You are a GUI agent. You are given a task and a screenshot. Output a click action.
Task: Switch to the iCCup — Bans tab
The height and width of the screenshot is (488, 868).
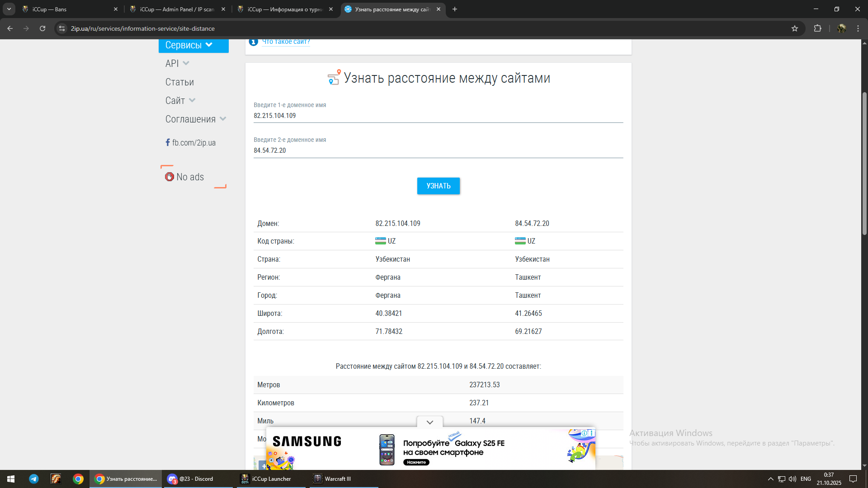coord(68,9)
